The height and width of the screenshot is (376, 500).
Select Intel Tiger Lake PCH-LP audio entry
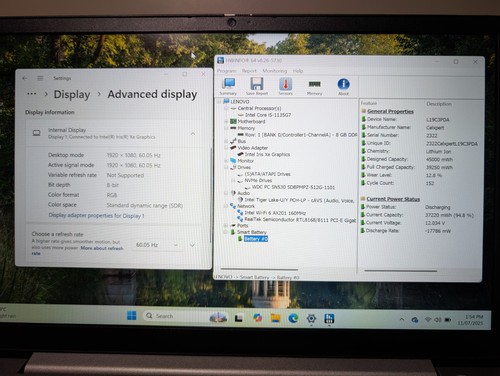pyautogui.click(x=299, y=200)
